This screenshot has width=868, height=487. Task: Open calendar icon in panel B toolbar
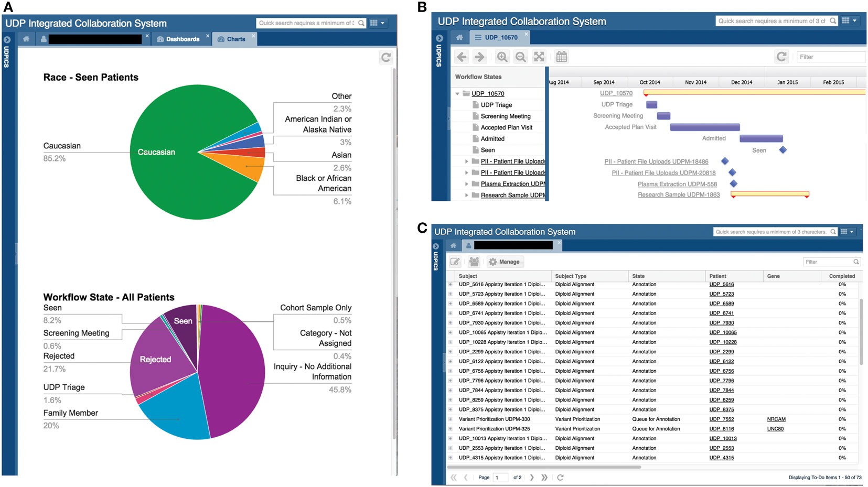pyautogui.click(x=561, y=57)
